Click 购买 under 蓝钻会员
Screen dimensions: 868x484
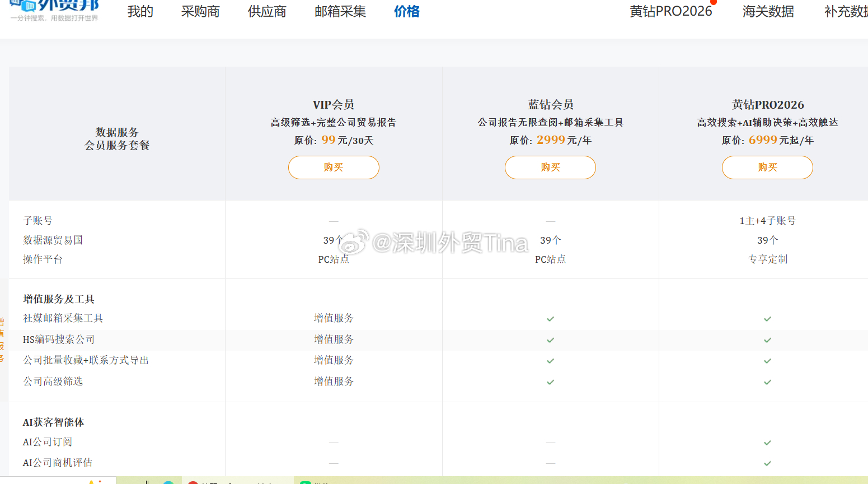point(550,167)
